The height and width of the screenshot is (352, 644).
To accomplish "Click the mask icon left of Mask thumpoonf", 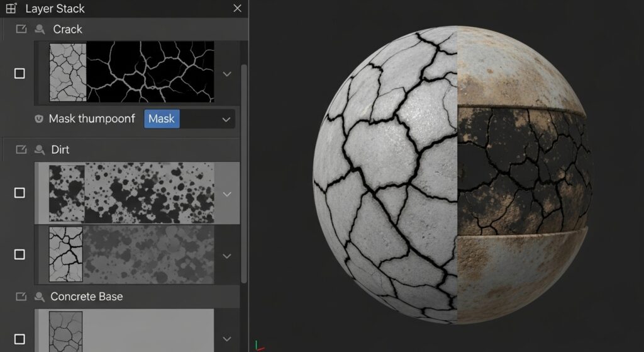I will (x=39, y=118).
